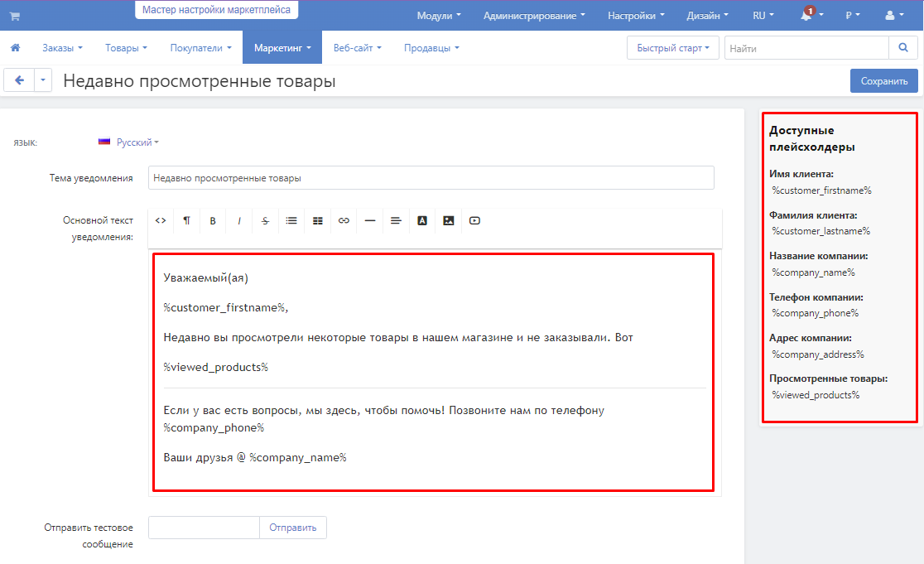Expand the RU language selector in header
The width and height of the screenshot is (924, 564).
tap(763, 16)
